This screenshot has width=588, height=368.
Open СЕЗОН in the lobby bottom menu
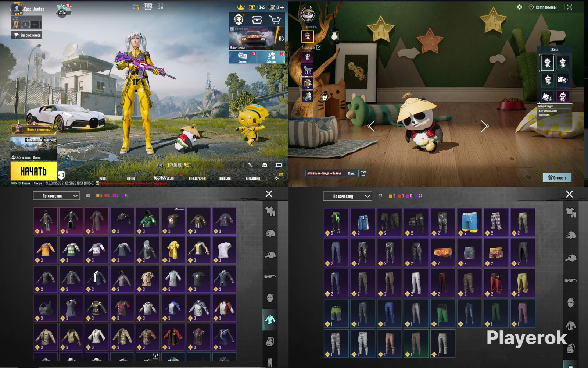[164, 178]
